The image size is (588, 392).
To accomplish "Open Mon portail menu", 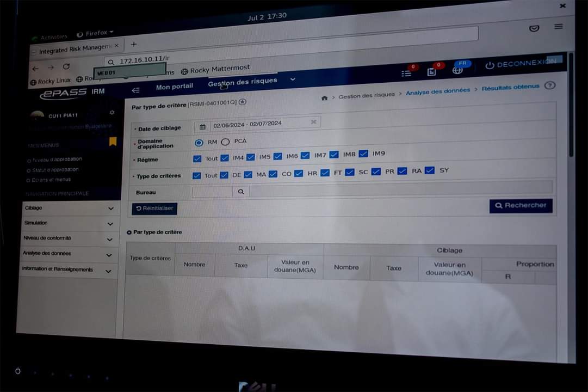I will 175,87.
